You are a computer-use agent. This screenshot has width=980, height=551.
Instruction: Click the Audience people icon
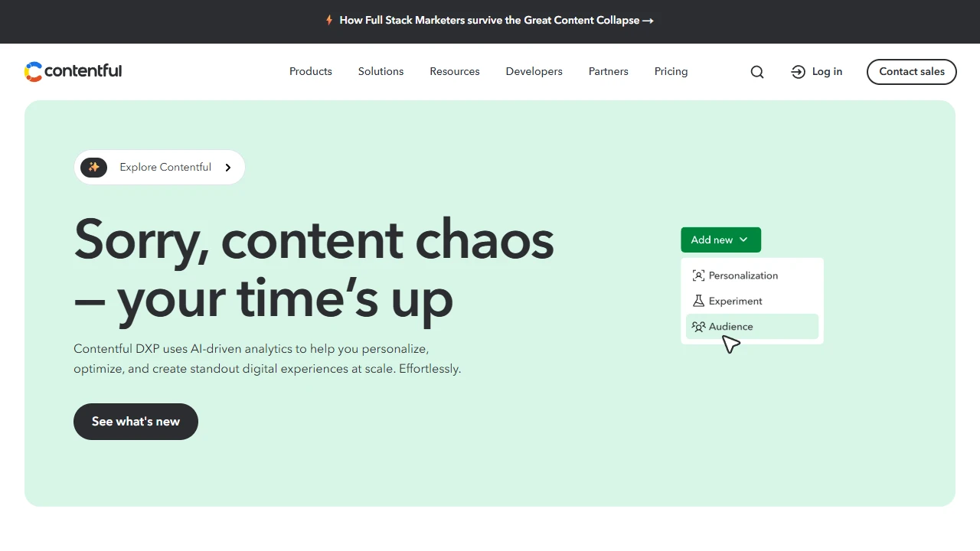tap(698, 326)
